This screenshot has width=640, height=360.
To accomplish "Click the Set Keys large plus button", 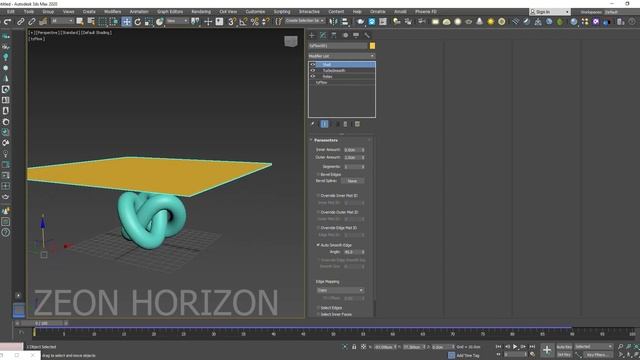I will [547, 350].
